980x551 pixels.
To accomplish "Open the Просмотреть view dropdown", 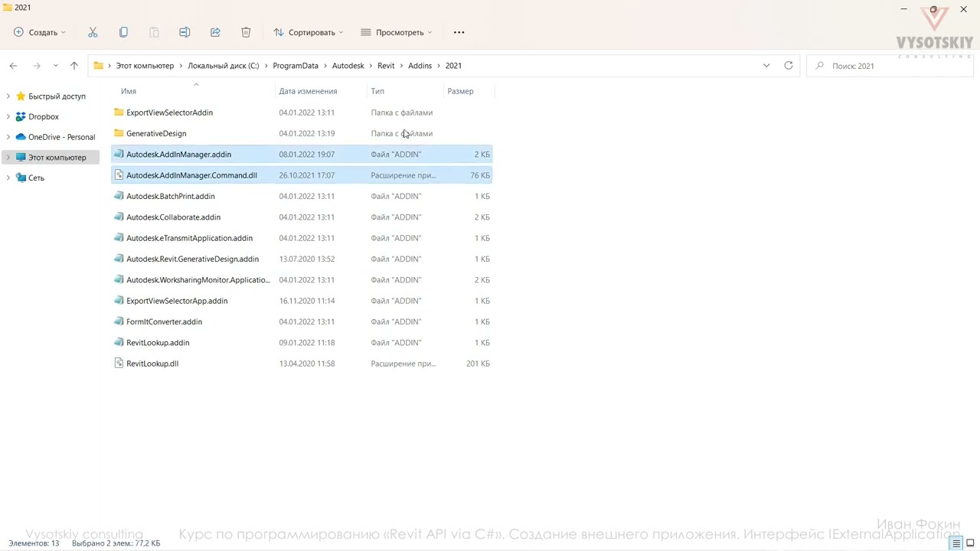I will pyautogui.click(x=397, y=32).
